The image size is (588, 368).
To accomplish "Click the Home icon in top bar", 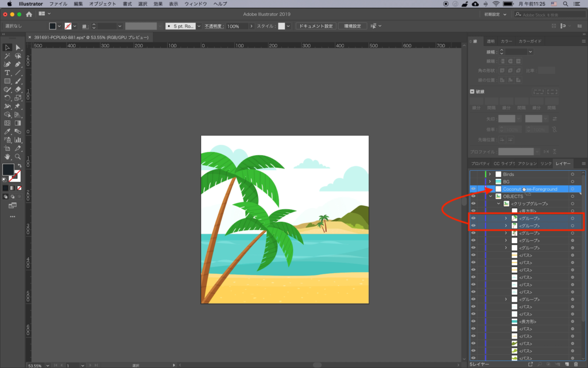I will click(29, 13).
